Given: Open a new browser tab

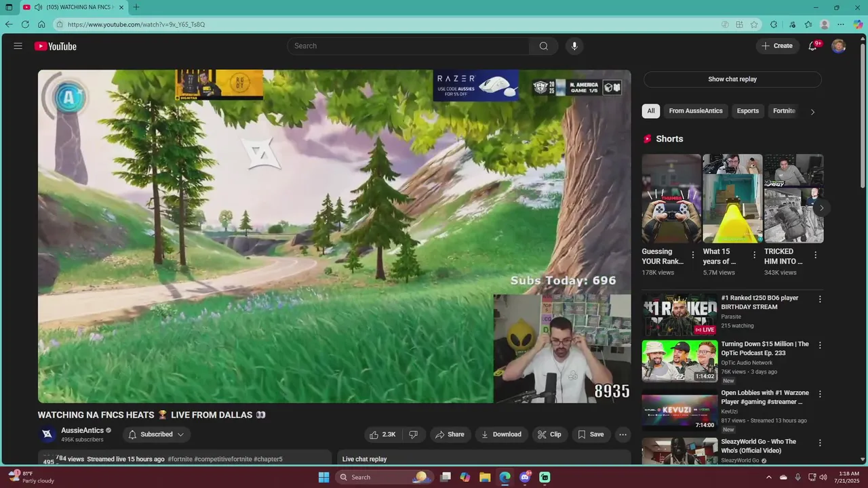Looking at the screenshot, I should (136, 7).
